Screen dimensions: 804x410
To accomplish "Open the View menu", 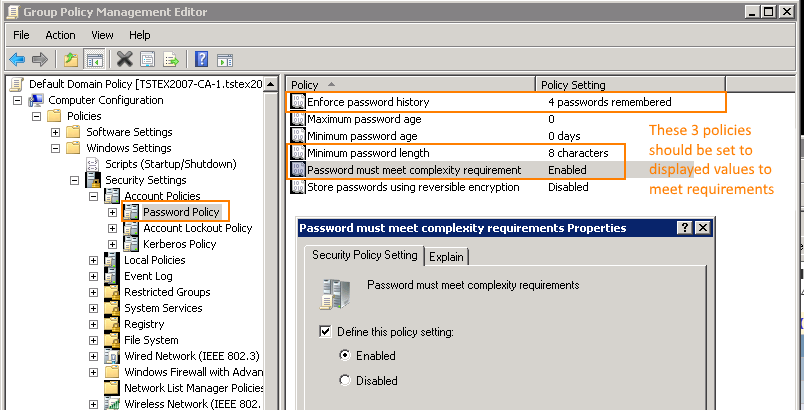I will coord(102,35).
